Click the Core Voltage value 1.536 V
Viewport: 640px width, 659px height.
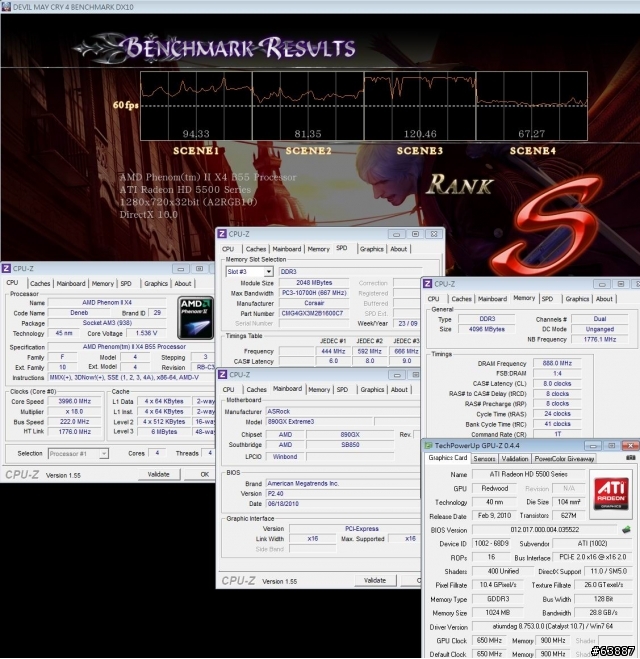pyautogui.click(x=146, y=333)
